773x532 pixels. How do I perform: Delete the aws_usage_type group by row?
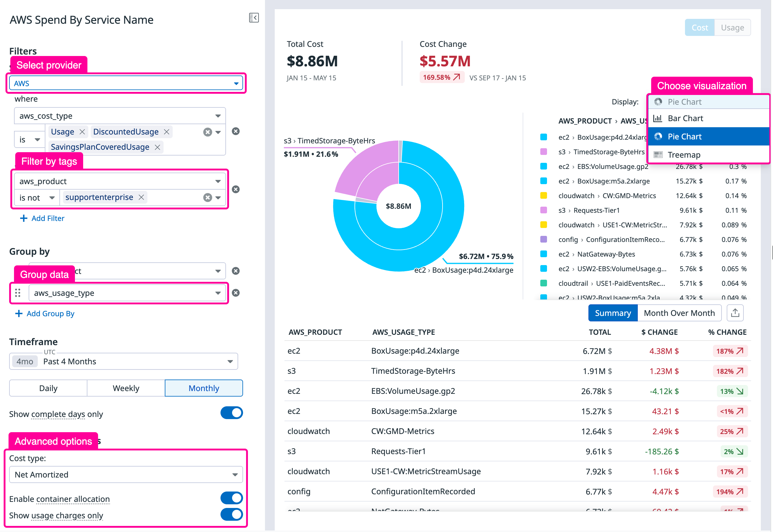click(x=235, y=293)
